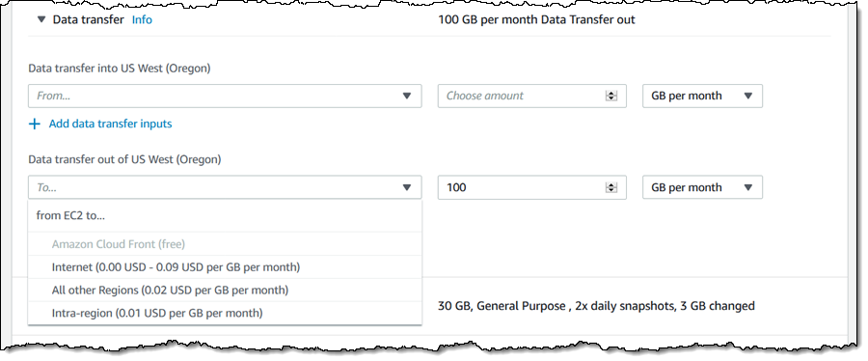The height and width of the screenshot is (361, 868).
Task: Open the 'From...' source dropdown
Action: click(x=225, y=96)
